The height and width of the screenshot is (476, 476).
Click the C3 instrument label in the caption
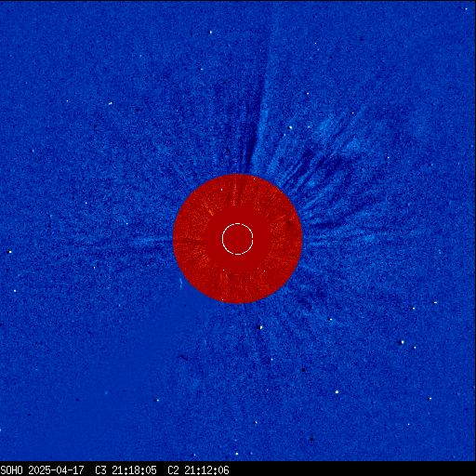click(100, 470)
